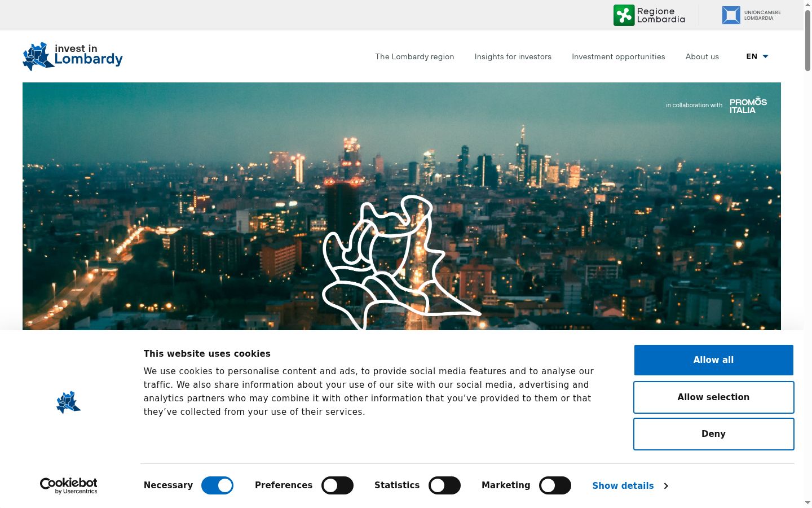Click the page vertical scrollbar thumb
812x508 pixels.
point(807,40)
